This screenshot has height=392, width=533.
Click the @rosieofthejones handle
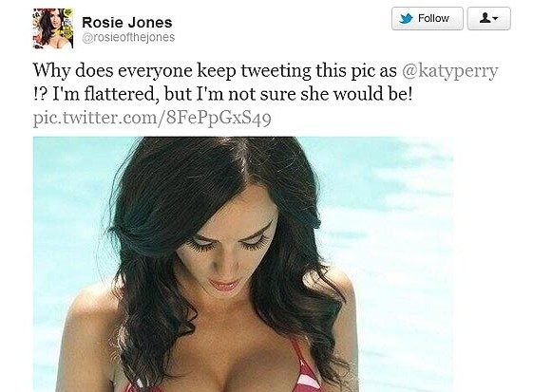coord(128,37)
